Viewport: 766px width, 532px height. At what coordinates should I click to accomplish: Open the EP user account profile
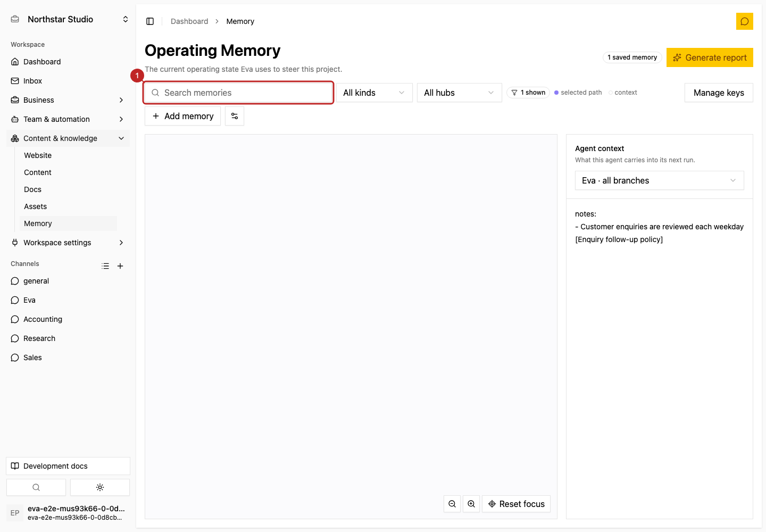click(x=68, y=513)
